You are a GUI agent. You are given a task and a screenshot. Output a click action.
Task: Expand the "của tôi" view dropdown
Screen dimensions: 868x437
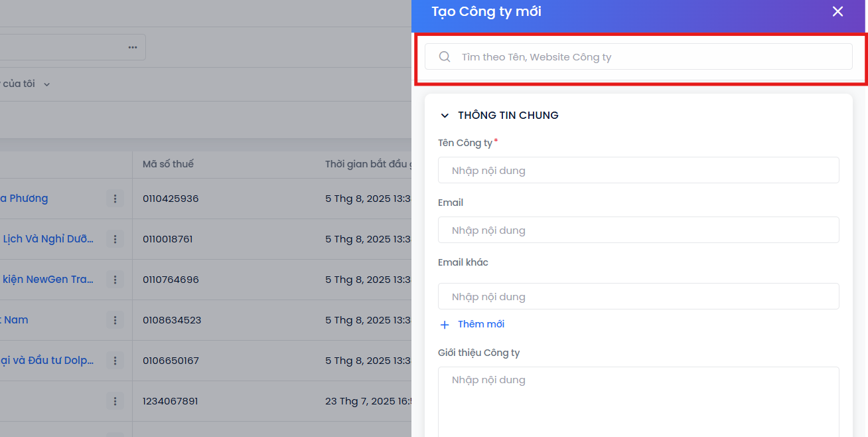pos(46,84)
